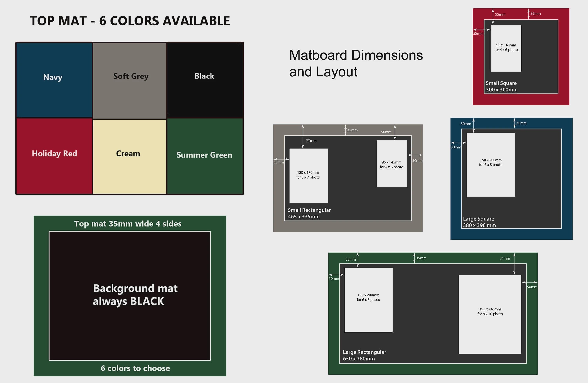Select the Holiday Red swatch
The image size is (588, 383).
point(54,156)
